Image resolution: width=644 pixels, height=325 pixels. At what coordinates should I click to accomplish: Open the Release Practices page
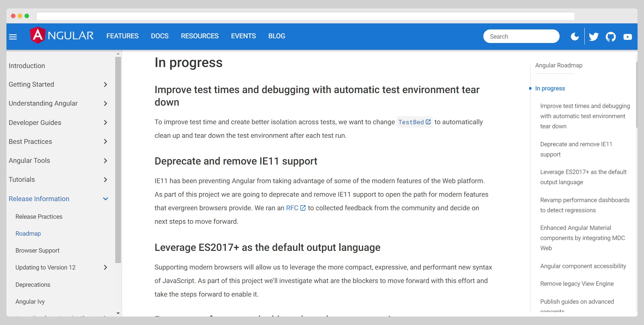tap(39, 216)
